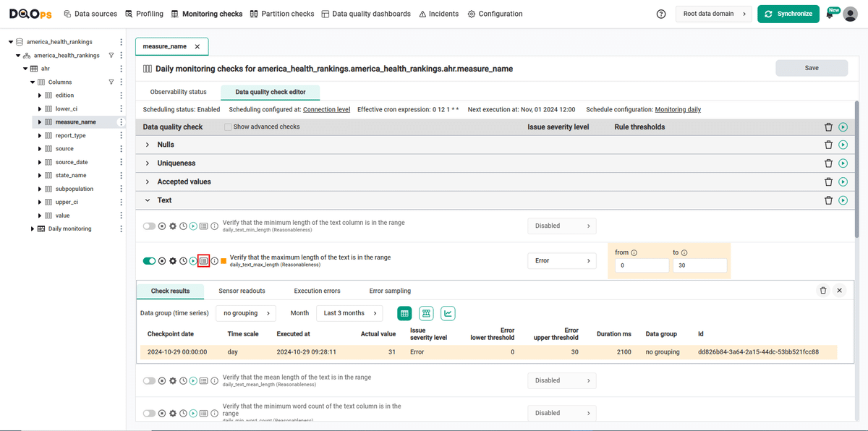Toggle disable-check circle for daily_text_mean_length
The image size is (868, 431).
(162, 381)
